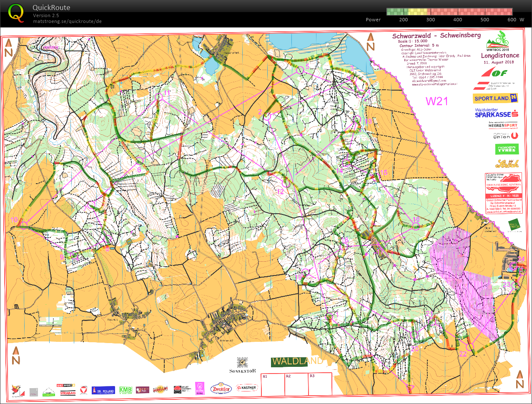This screenshot has height=404, width=532.
Task: Click the WALDLAND banner text
Action: (x=297, y=361)
